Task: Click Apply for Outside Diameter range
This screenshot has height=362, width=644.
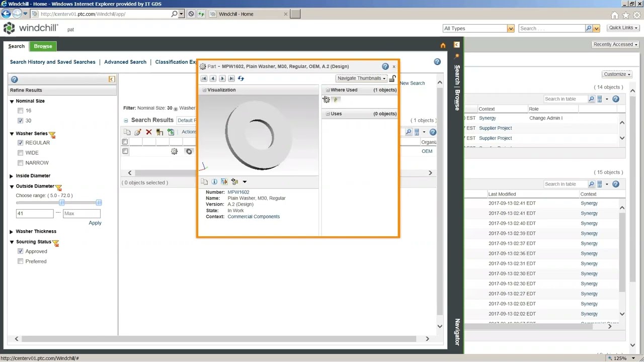Action: click(95, 223)
